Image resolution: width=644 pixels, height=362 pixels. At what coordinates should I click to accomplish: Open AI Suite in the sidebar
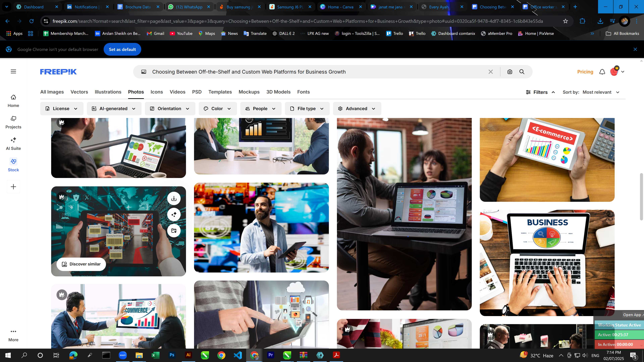[x=13, y=144]
